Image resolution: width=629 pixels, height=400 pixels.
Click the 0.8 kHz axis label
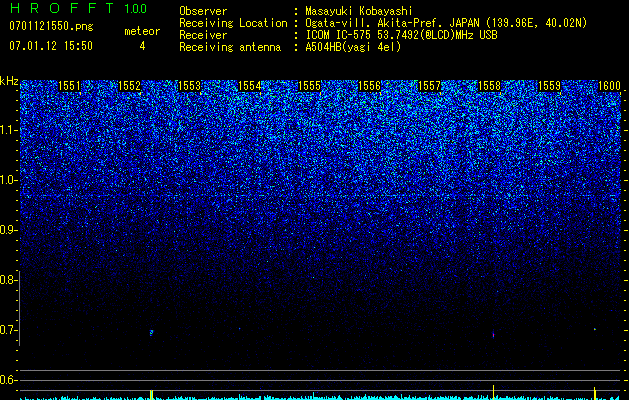(9, 280)
